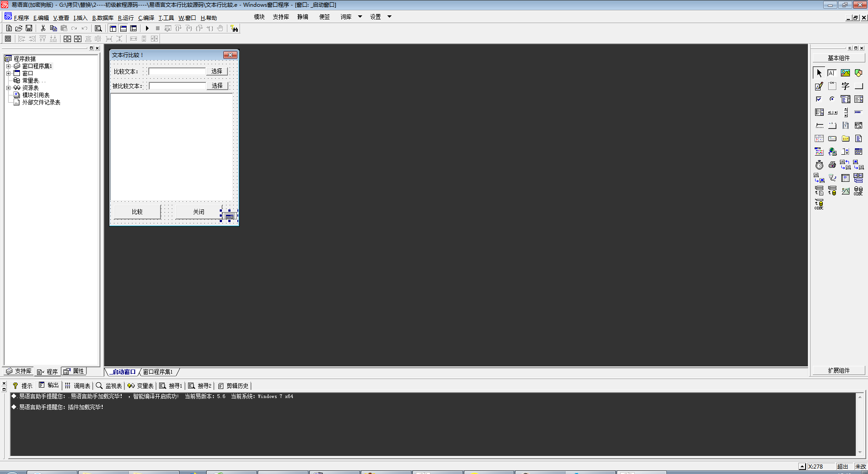Select 外部文件记录表 in the program tree
Image resolution: width=868 pixels, height=474 pixels.
pos(41,102)
